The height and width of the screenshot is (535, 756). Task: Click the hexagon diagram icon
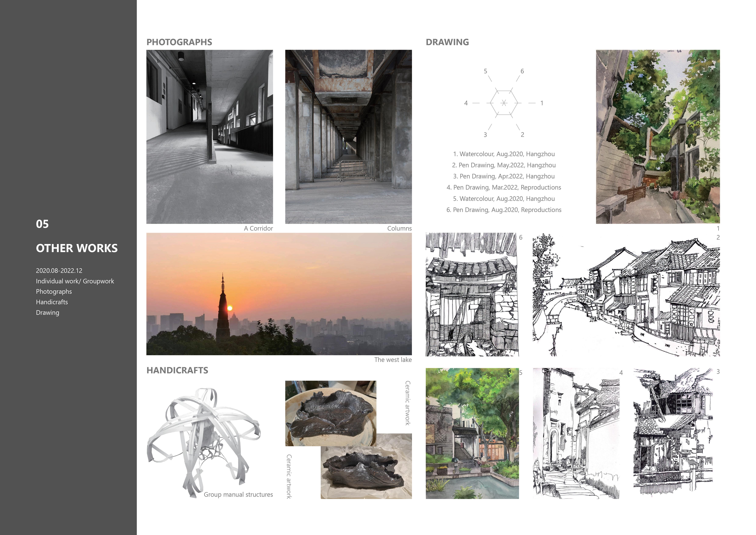503,103
